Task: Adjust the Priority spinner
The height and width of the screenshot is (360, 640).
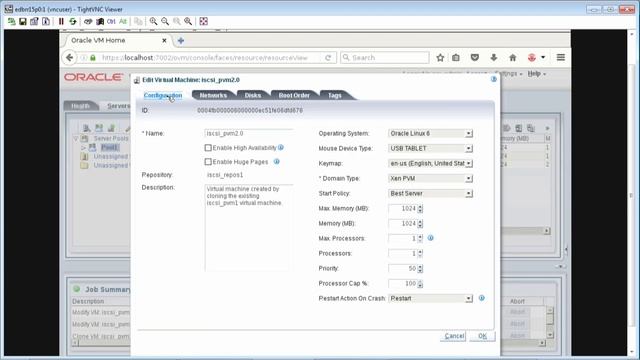Action: point(420,269)
